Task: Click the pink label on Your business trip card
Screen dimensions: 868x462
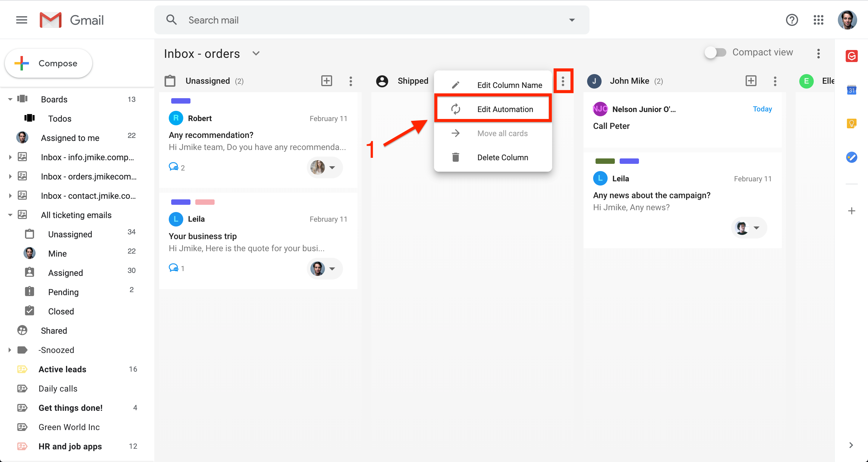Action: click(x=205, y=202)
